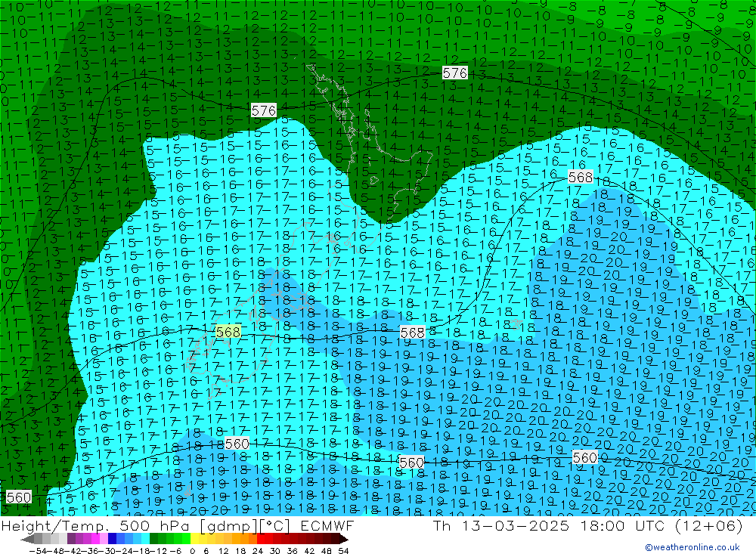Click the 'Height/Temp. 500 hPa' chart title
Image resolution: width=756 pixels, height=554 pixels.
[x=97, y=525]
